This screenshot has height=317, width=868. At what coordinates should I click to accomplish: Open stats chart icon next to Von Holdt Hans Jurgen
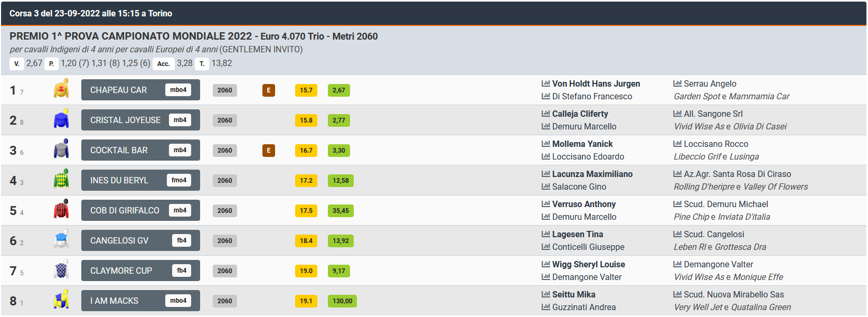click(x=546, y=83)
